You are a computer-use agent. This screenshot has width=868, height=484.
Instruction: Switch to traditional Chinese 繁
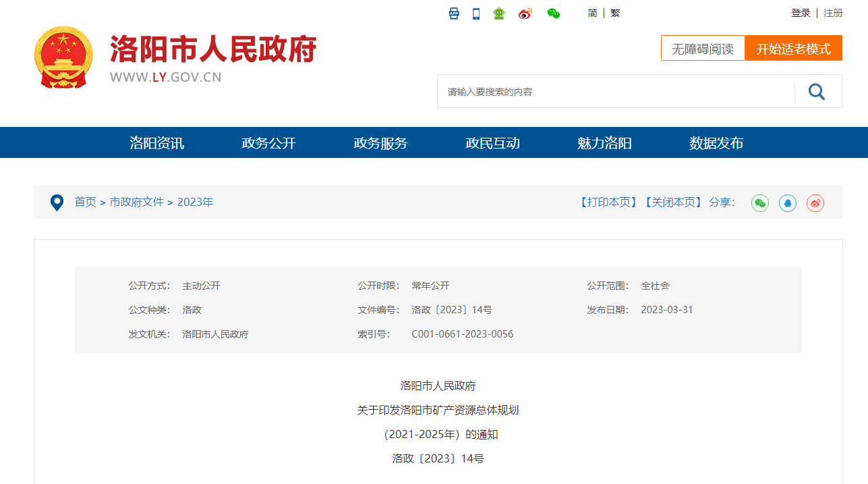tap(615, 13)
